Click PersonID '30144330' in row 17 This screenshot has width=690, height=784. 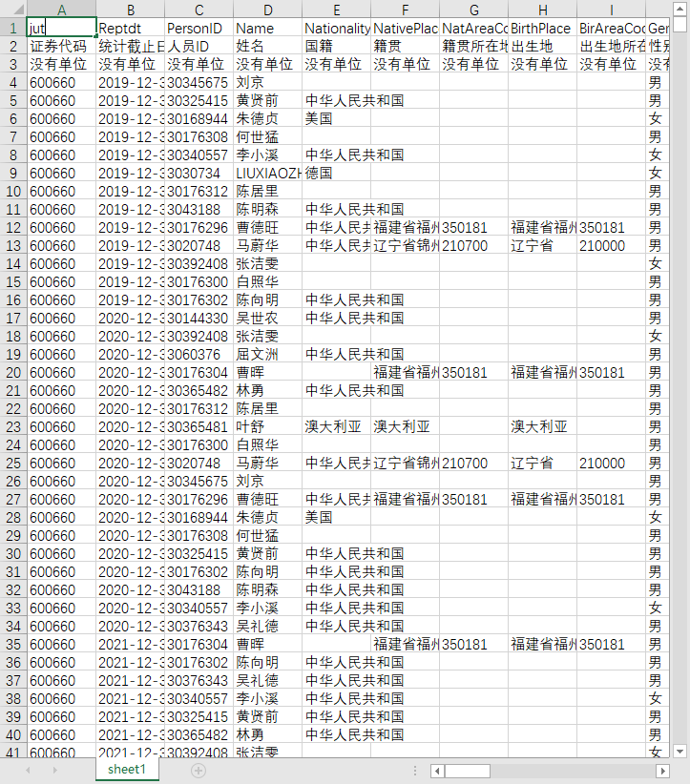coord(199,318)
